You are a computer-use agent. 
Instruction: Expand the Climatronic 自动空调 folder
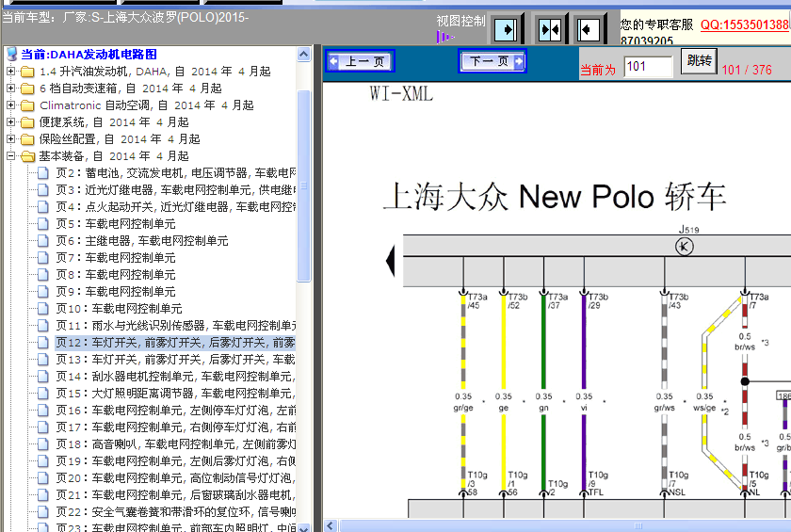click(10, 105)
